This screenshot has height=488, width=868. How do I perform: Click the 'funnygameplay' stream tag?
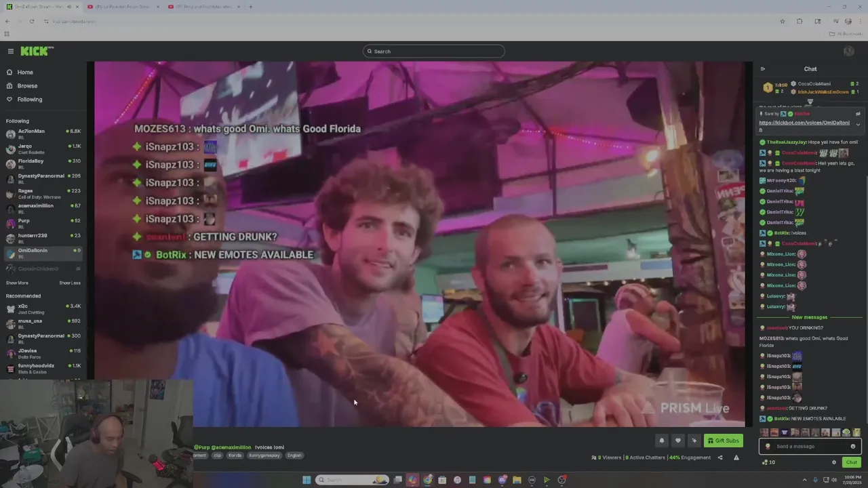(264, 455)
